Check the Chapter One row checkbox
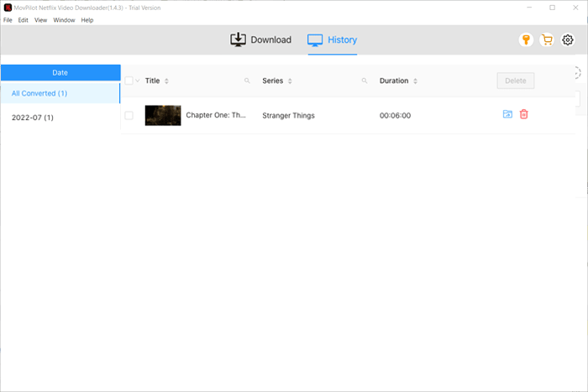 coord(129,116)
